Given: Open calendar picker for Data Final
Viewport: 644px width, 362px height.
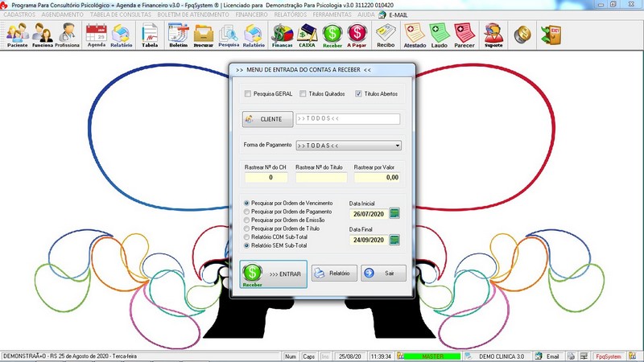Looking at the screenshot, I should coord(394,240).
